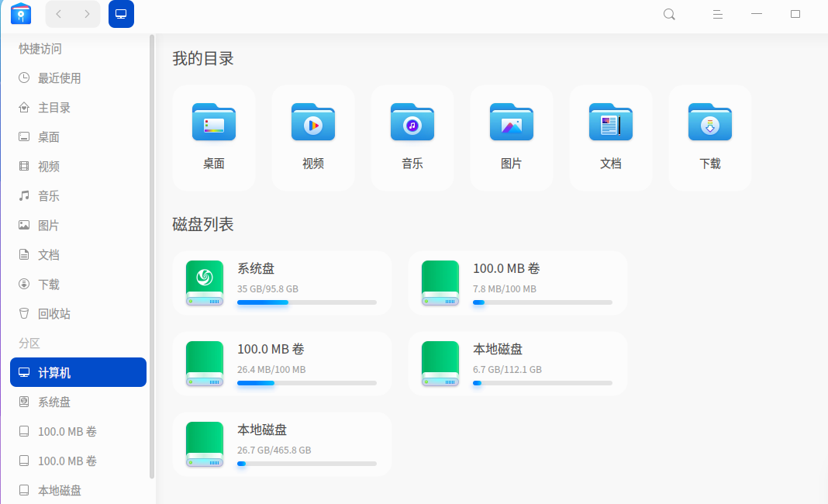Screen dimensions: 828x504
Task: Select 文档 in the sidebar
Action: 78,255
